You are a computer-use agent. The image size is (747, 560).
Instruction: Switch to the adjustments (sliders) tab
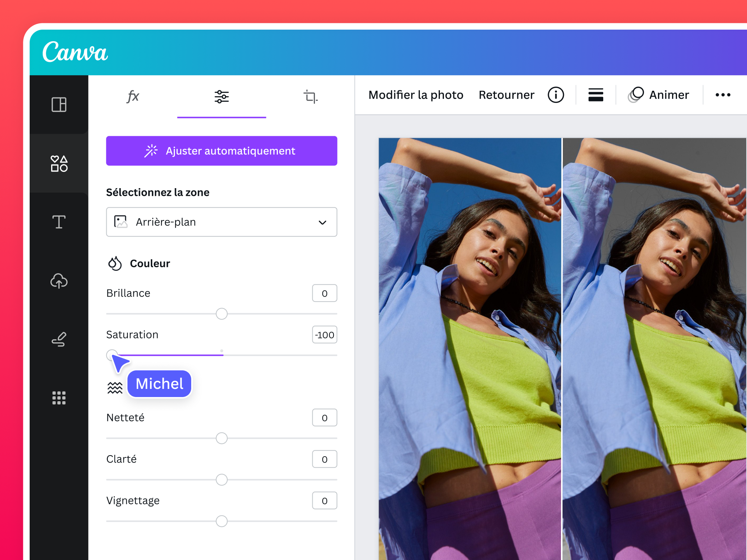click(221, 96)
